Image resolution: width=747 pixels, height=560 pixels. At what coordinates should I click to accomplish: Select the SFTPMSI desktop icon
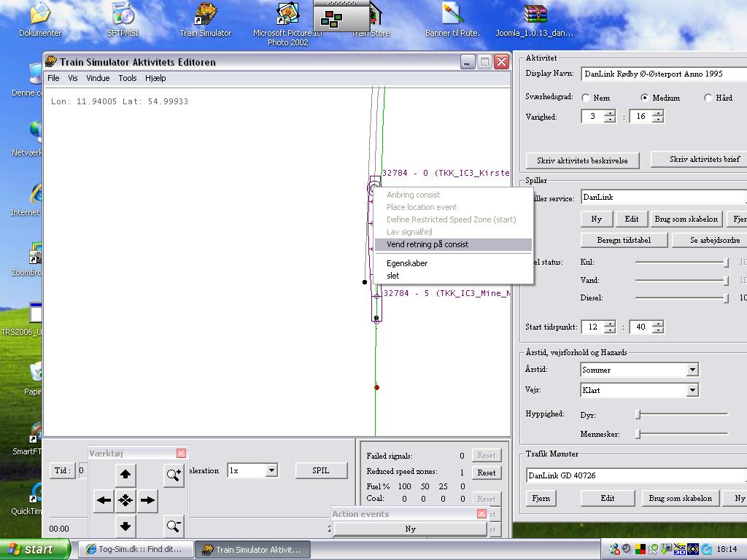pos(123,20)
